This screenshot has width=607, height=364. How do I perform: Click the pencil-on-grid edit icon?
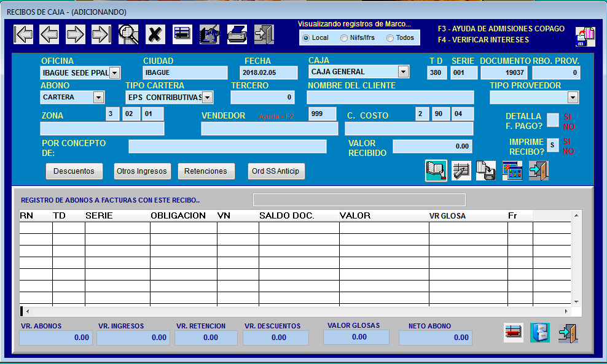pos(461,171)
